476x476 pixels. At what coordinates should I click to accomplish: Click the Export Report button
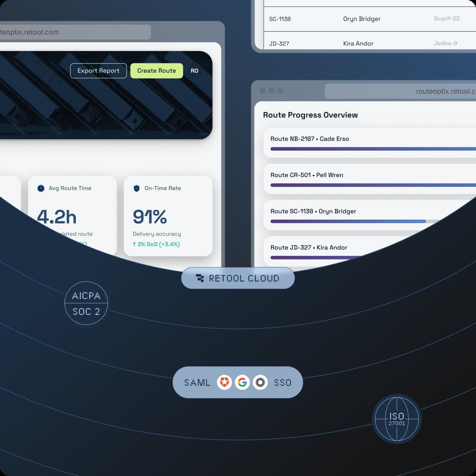click(98, 71)
